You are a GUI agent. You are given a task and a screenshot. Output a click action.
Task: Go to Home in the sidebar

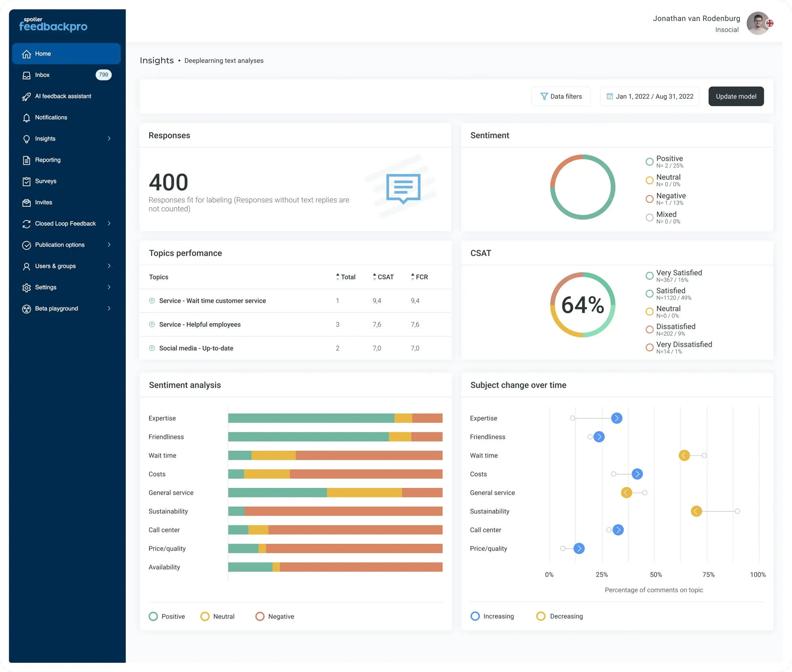click(43, 53)
